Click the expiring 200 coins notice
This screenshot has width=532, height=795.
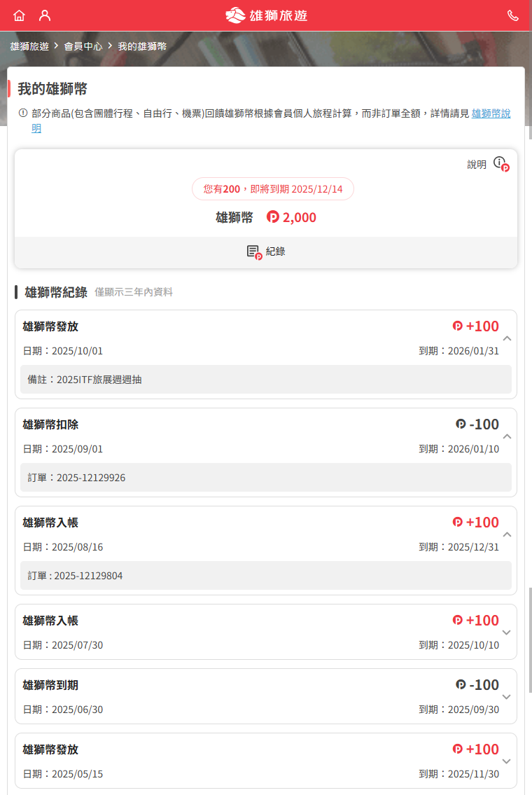pyautogui.click(x=273, y=189)
